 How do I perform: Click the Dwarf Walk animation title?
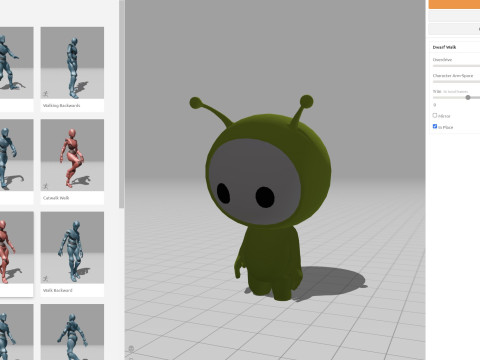pos(444,47)
